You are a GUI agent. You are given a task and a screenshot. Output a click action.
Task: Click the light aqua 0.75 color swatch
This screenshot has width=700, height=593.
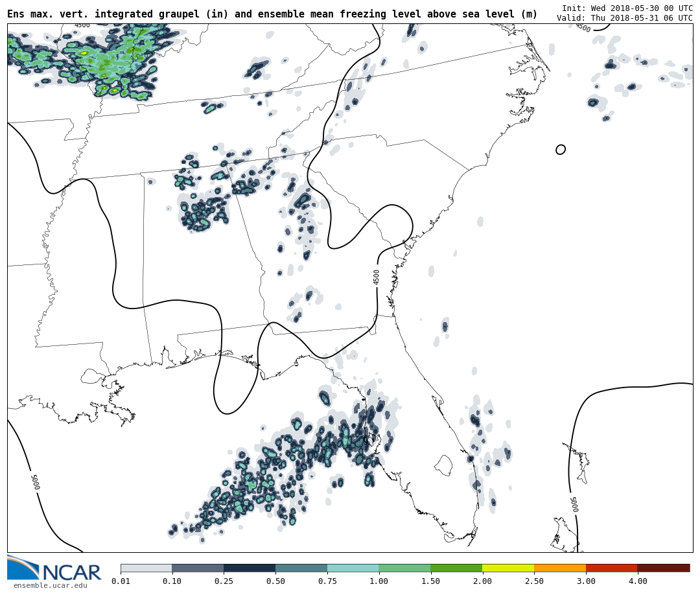click(353, 568)
